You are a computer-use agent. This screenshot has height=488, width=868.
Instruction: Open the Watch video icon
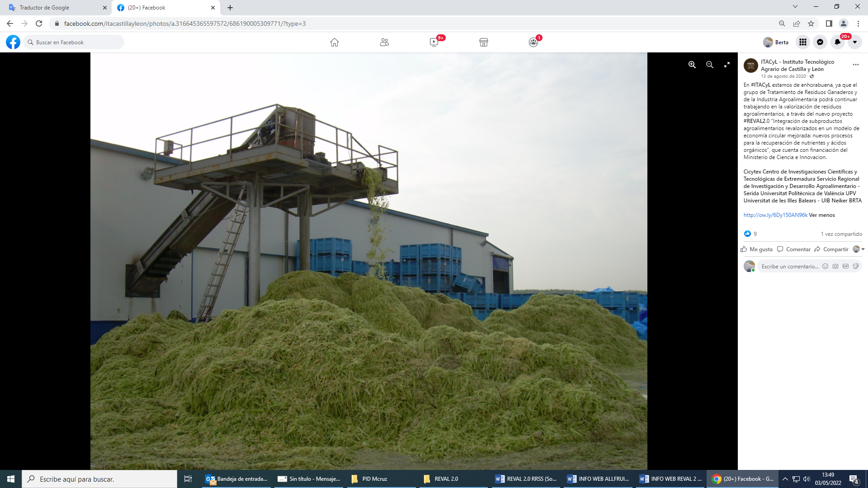434,42
